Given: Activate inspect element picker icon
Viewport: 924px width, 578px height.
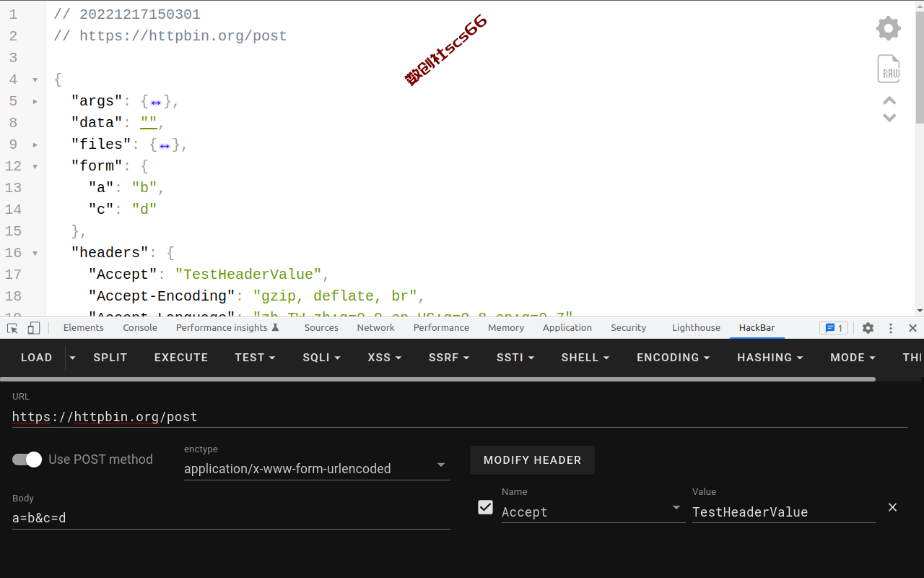Looking at the screenshot, I should tap(12, 328).
